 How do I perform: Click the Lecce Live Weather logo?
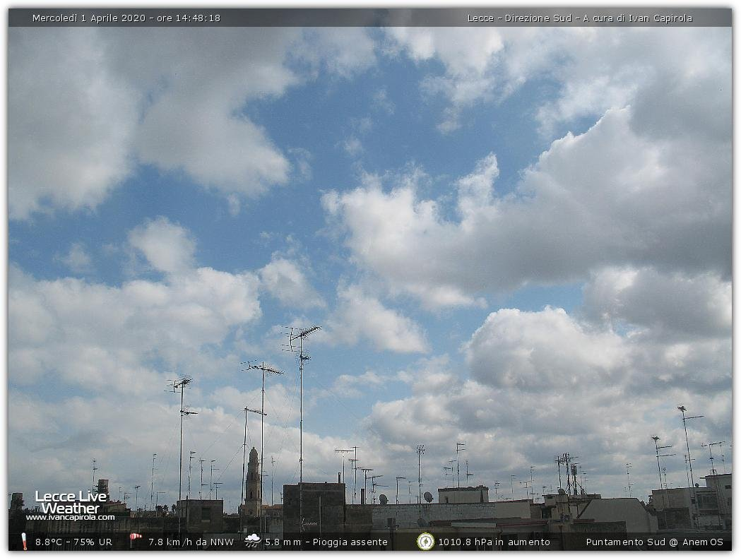pos(71,502)
